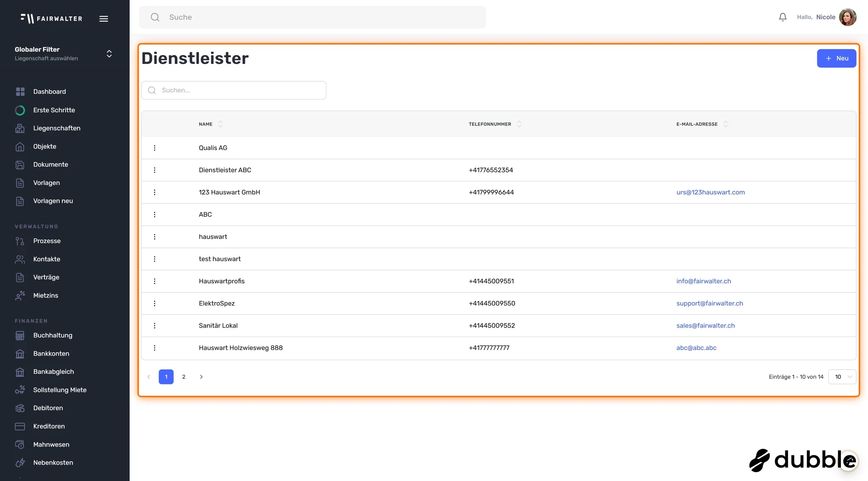Click the Bankkonten bank icon
The height and width of the screenshot is (481, 868).
(20, 353)
